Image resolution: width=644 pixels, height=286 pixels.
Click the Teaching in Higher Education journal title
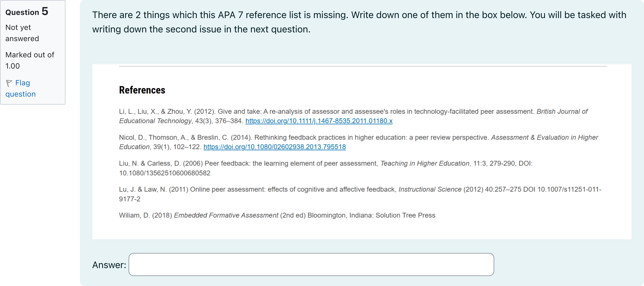[425, 163]
